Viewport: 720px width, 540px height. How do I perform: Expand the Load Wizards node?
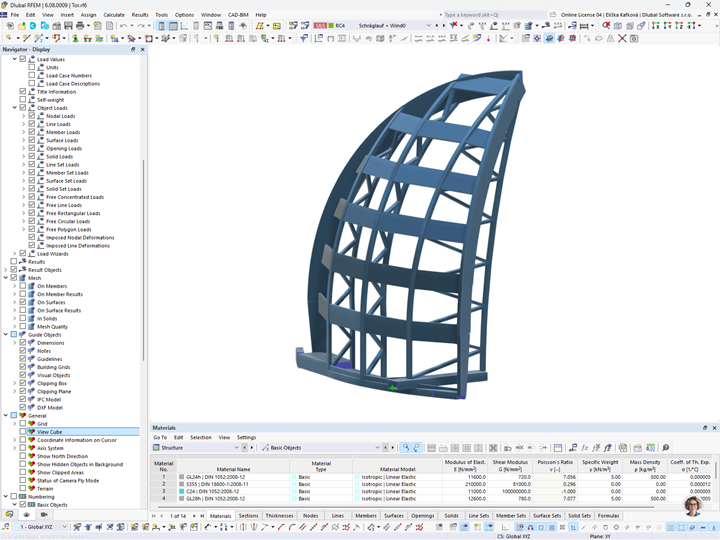pyautogui.click(x=15, y=253)
